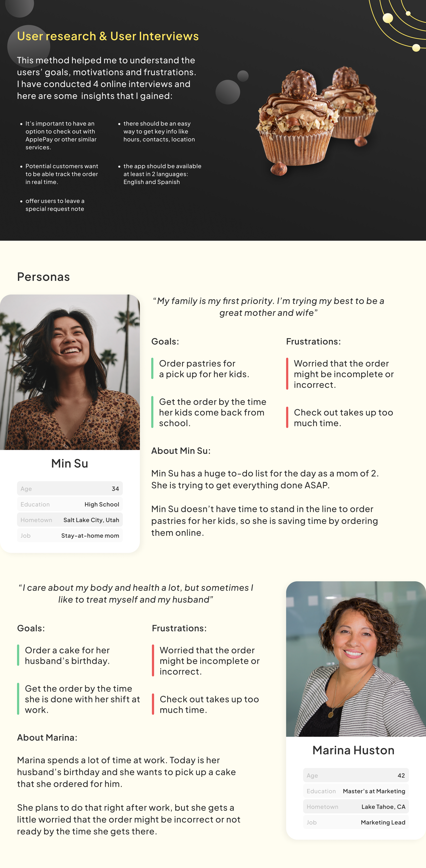
Task: Click the Personas section heading
Action: pyautogui.click(x=43, y=277)
